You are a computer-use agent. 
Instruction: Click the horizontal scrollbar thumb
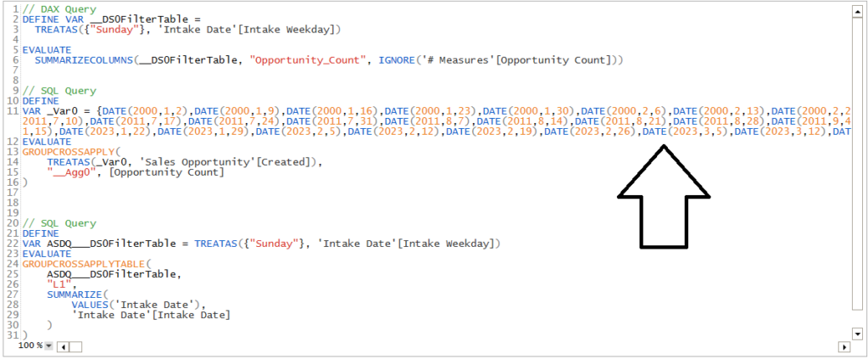click(75, 346)
